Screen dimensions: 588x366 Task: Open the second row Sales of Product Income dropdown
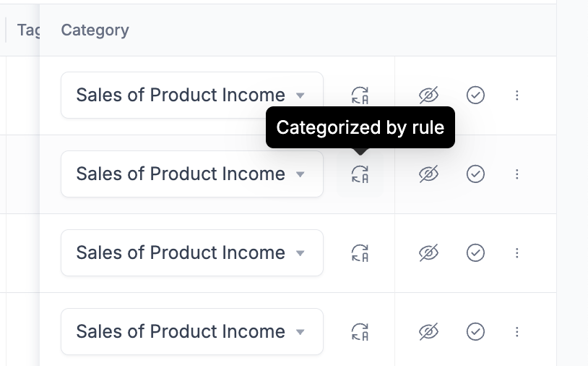pos(191,174)
